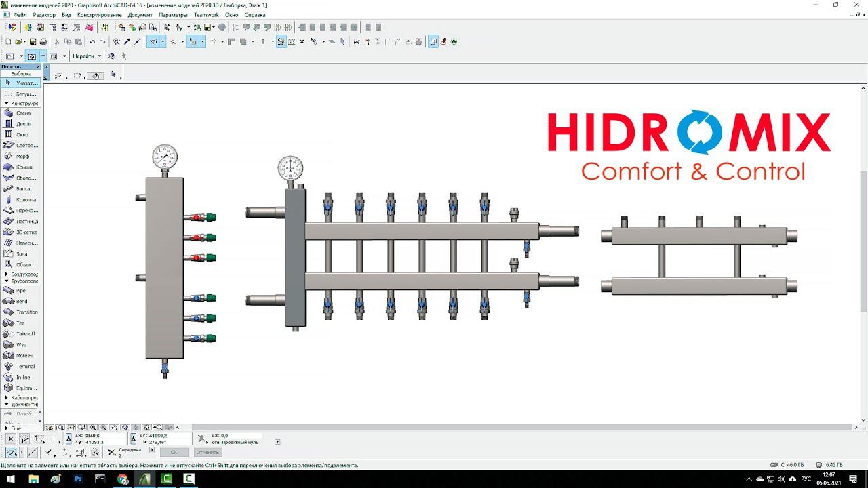
Task: Open the Вид menu
Action: point(66,14)
